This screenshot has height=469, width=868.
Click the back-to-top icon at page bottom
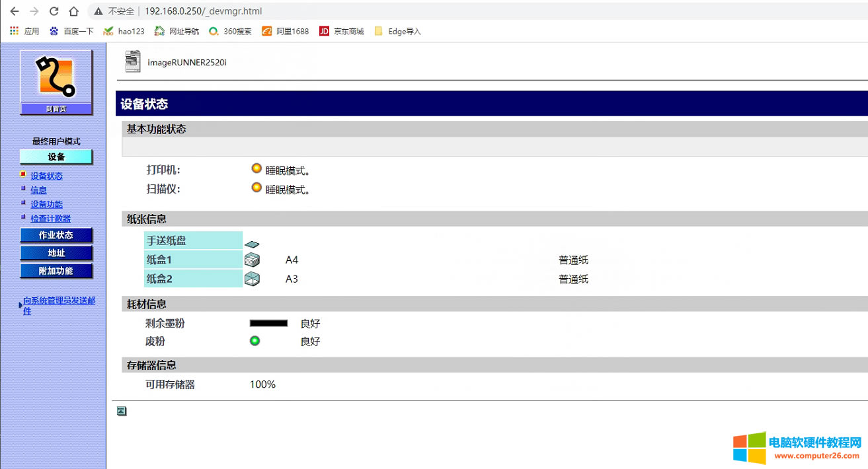122,412
